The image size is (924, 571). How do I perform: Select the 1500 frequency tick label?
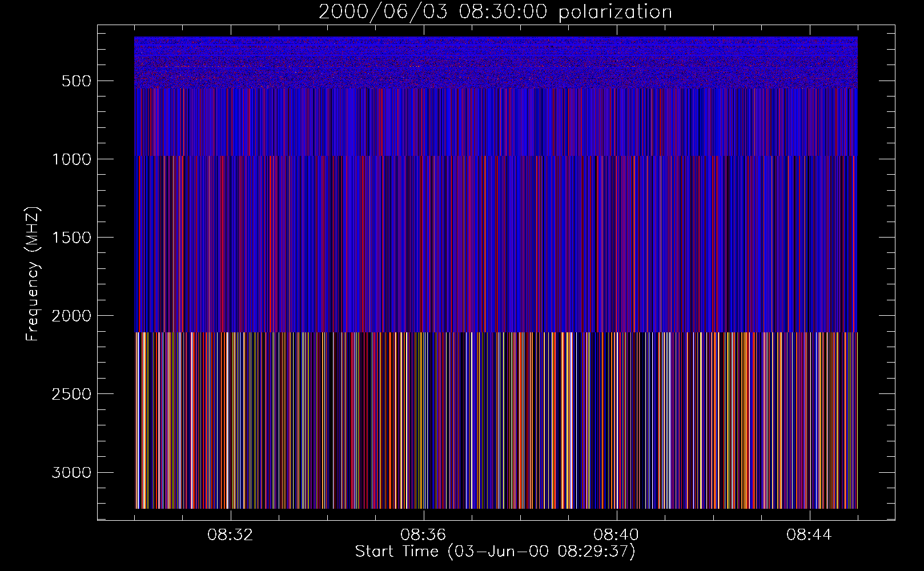(x=71, y=238)
